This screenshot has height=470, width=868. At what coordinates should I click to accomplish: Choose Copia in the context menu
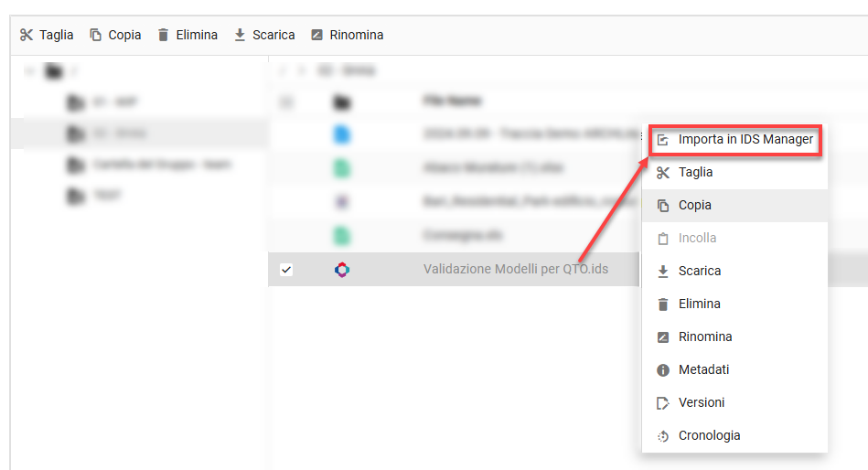695,206
